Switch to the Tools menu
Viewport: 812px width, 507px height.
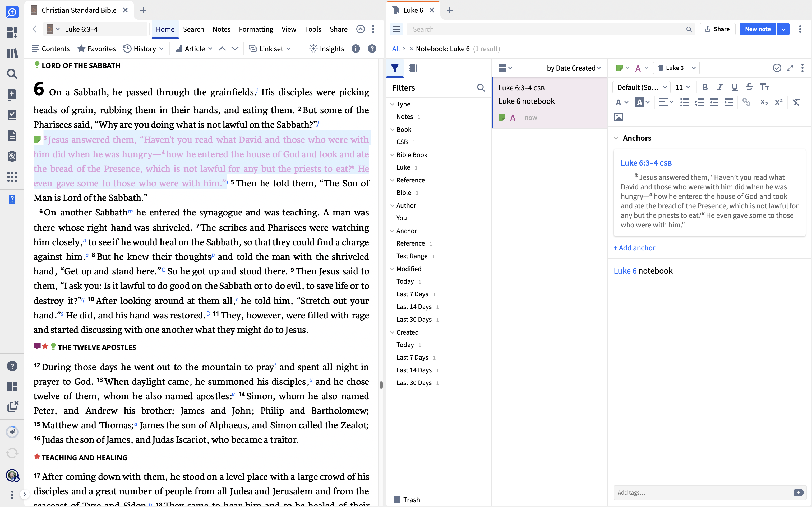313,29
